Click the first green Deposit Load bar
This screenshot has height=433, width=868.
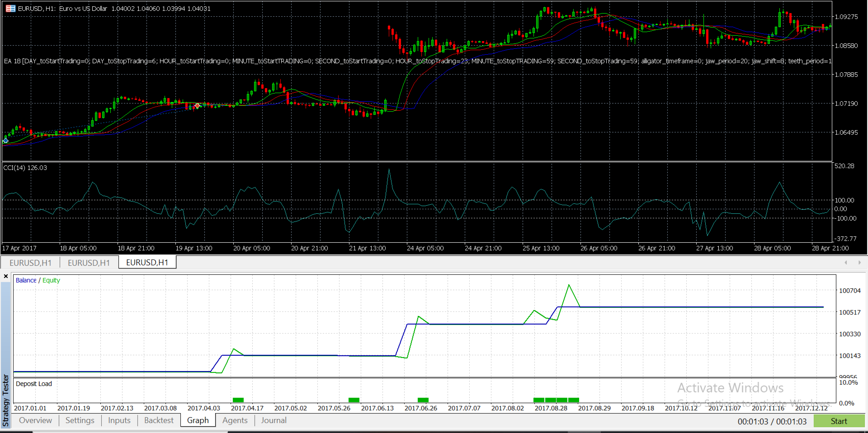[238, 400]
